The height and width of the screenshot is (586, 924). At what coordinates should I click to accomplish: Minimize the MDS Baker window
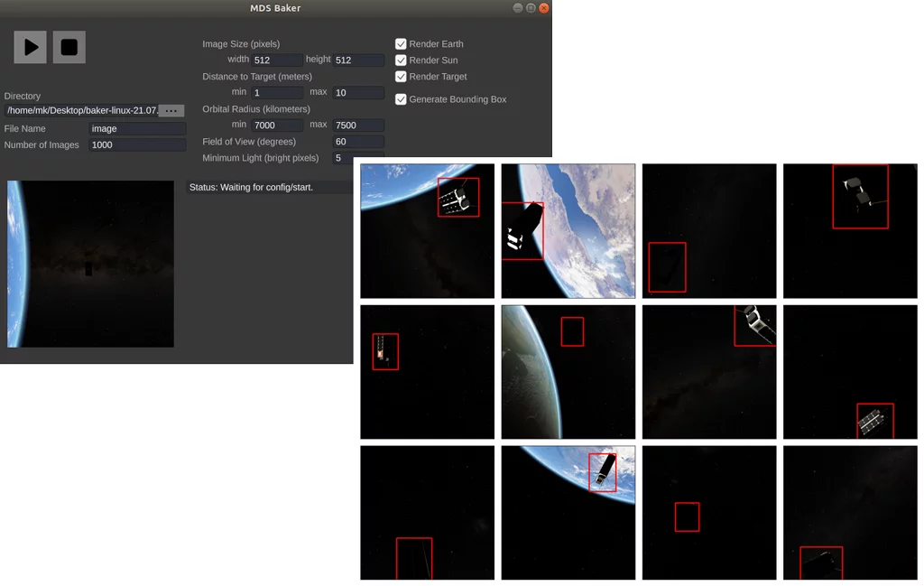pyautogui.click(x=518, y=8)
